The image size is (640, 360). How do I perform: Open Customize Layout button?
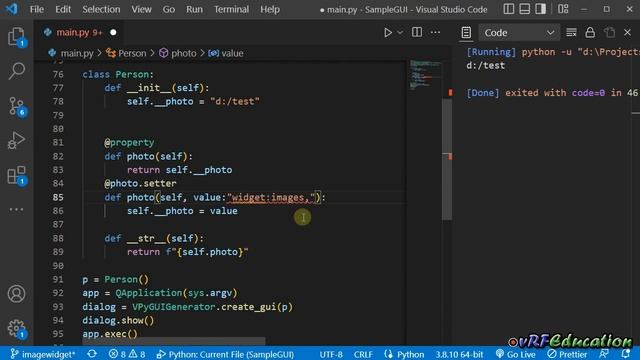(563, 9)
